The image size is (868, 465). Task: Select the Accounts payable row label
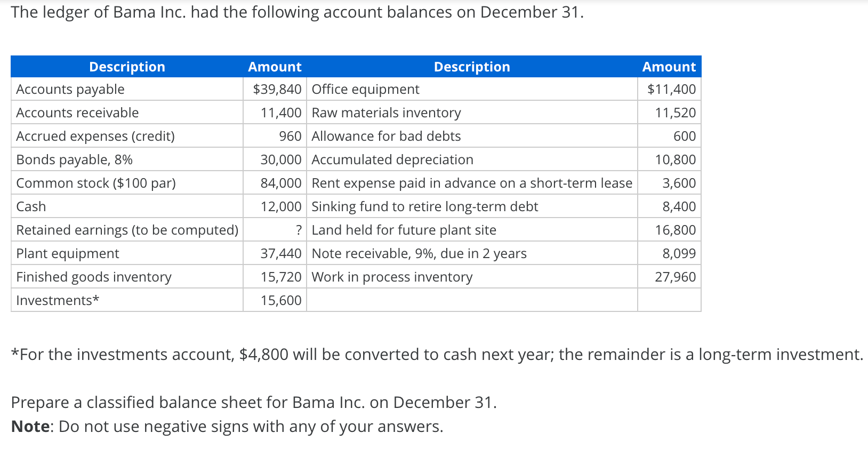pyautogui.click(x=70, y=89)
